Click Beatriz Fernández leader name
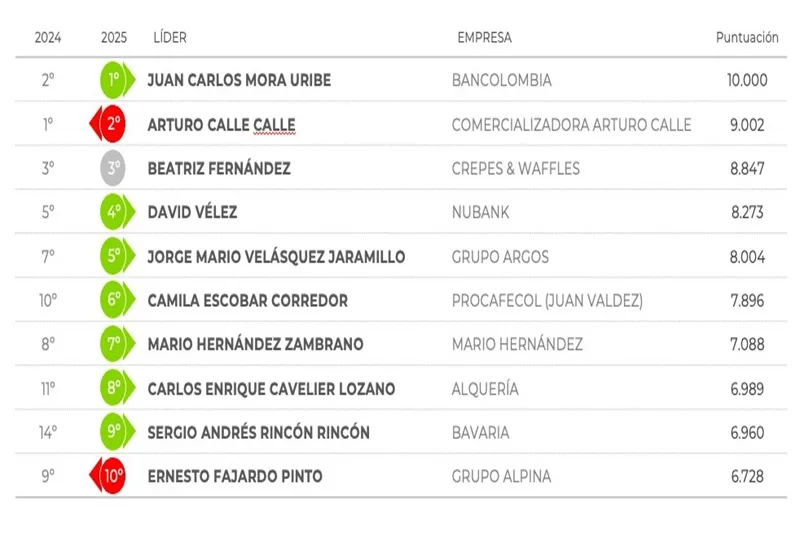800x533 pixels. [x=219, y=169]
